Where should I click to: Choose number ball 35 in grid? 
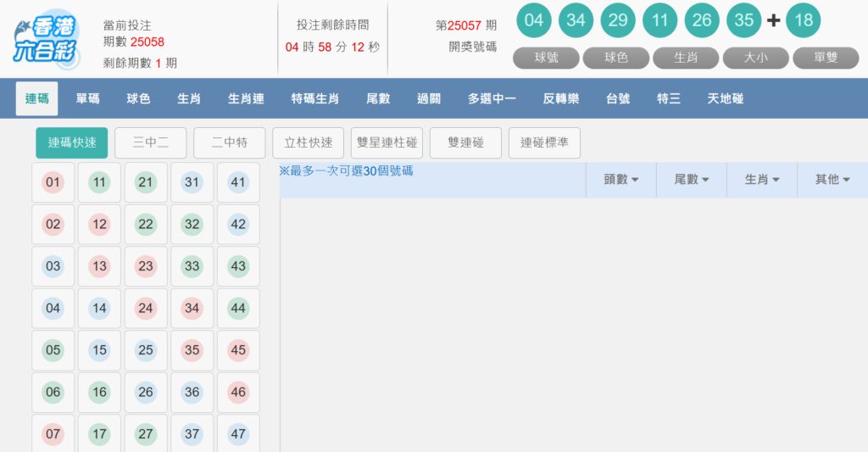pyautogui.click(x=192, y=350)
